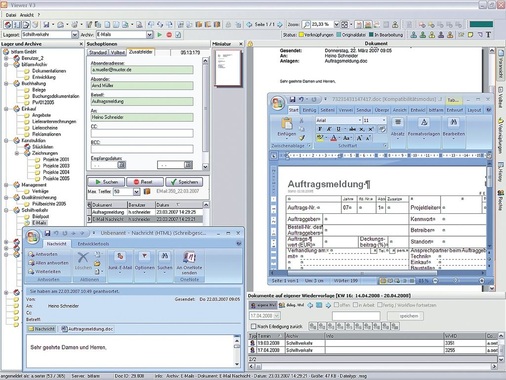Select E-Mail Nachricht row in results

145,219
